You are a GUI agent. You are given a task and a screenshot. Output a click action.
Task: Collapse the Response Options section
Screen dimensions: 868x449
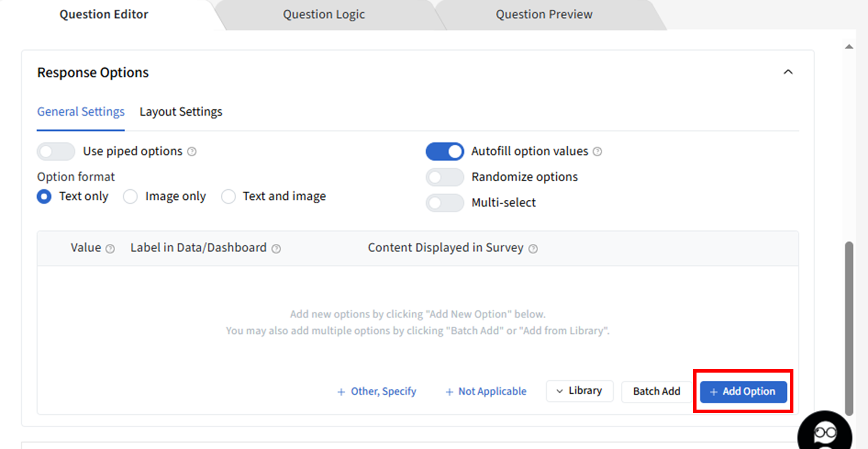pyautogui.click(x=788, y=72)
